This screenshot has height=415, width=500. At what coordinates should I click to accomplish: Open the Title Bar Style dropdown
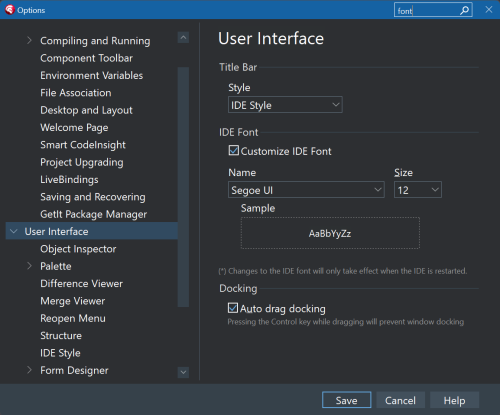[285, 105]
